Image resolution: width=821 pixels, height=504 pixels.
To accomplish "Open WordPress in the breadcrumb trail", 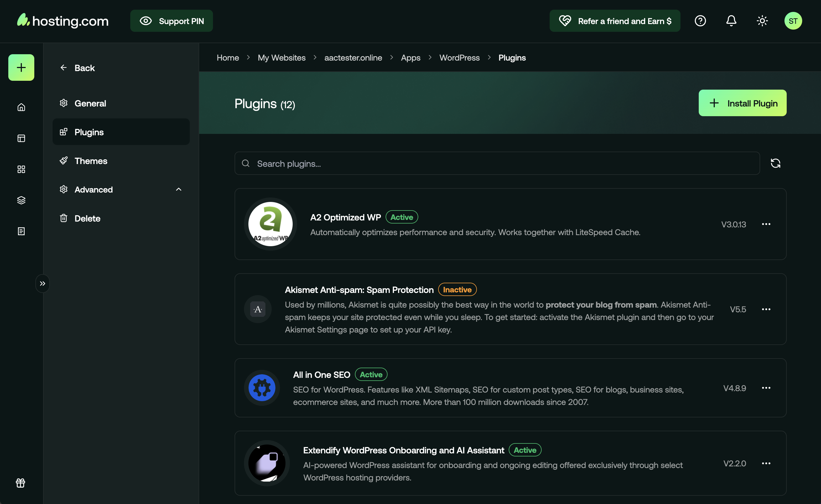I will 459,57.
